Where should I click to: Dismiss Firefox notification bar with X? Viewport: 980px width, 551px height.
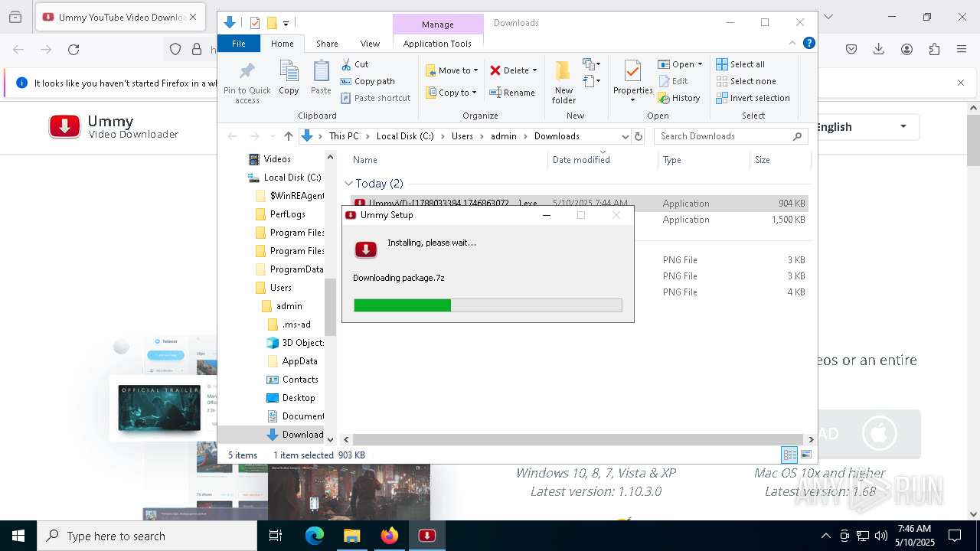[x=961, y=83]
